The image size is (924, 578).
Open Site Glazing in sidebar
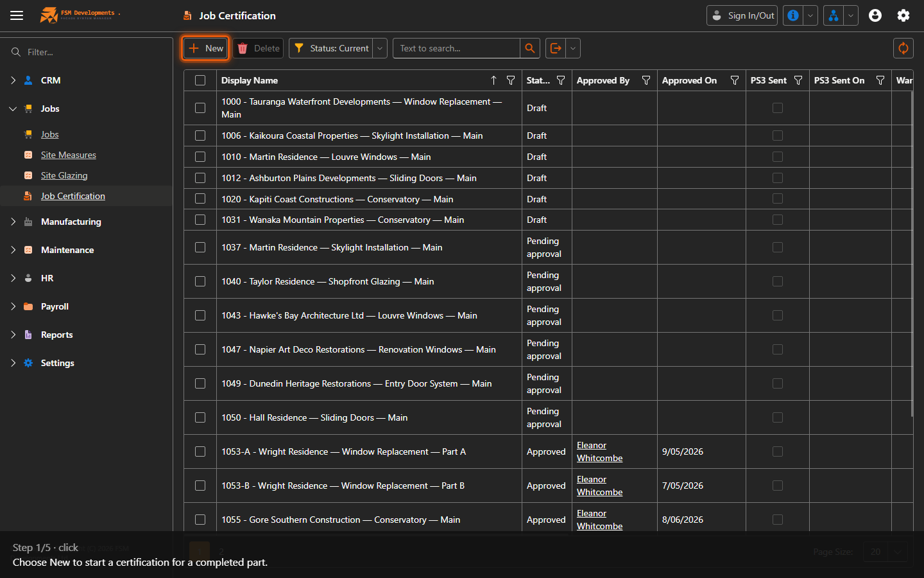(x=64, y=175)
